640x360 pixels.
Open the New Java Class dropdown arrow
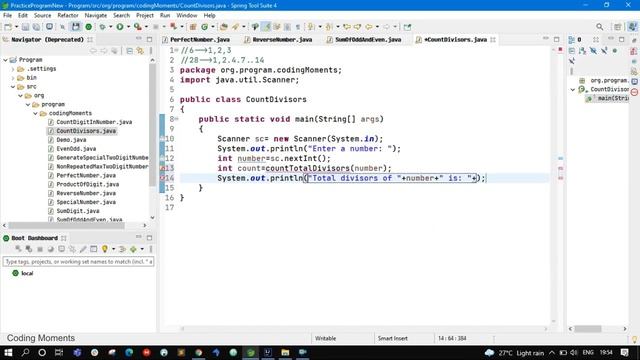pyautogui.click(x=213, y=27)
